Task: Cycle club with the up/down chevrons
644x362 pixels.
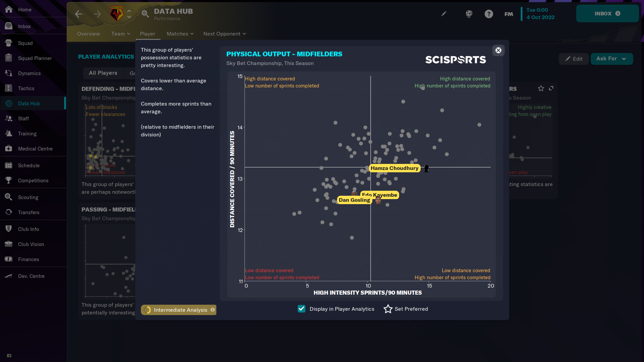Action: pos(129,14)
